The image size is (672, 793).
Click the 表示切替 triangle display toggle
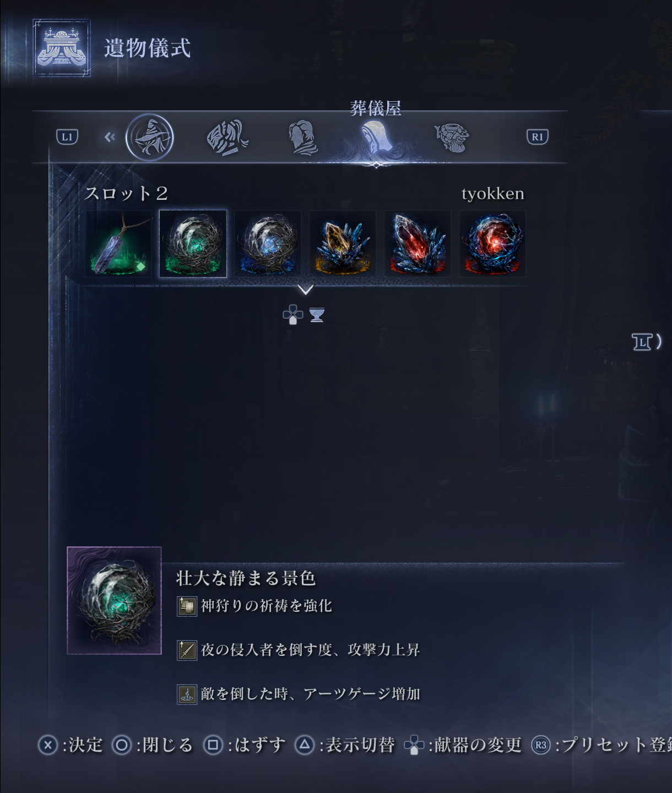pos(346,745)
